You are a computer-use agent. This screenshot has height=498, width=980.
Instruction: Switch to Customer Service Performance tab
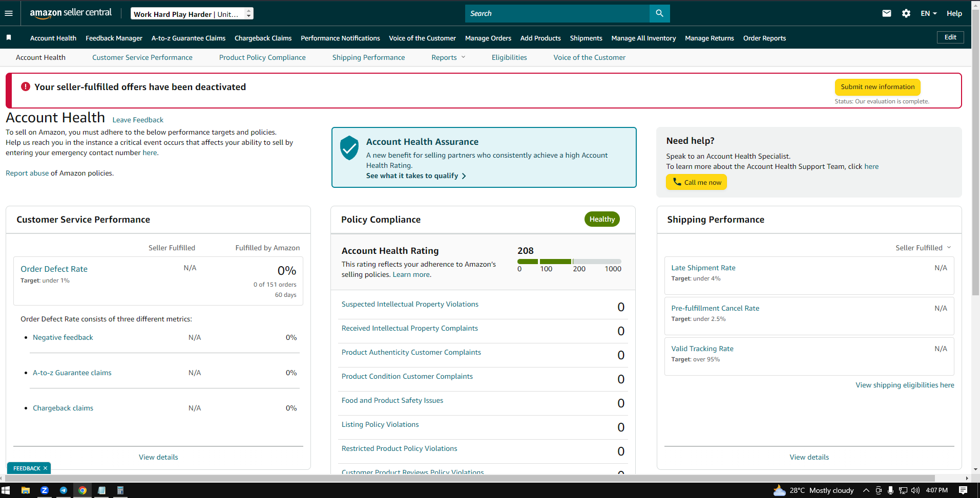(x=142, y=57)
